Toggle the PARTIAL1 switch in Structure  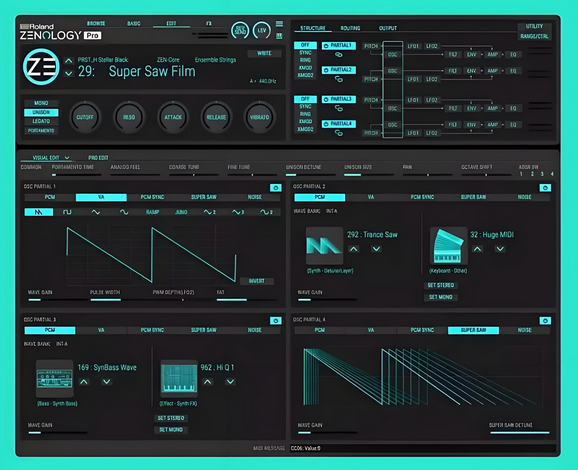pyautogui.click(x=339, y=46)
